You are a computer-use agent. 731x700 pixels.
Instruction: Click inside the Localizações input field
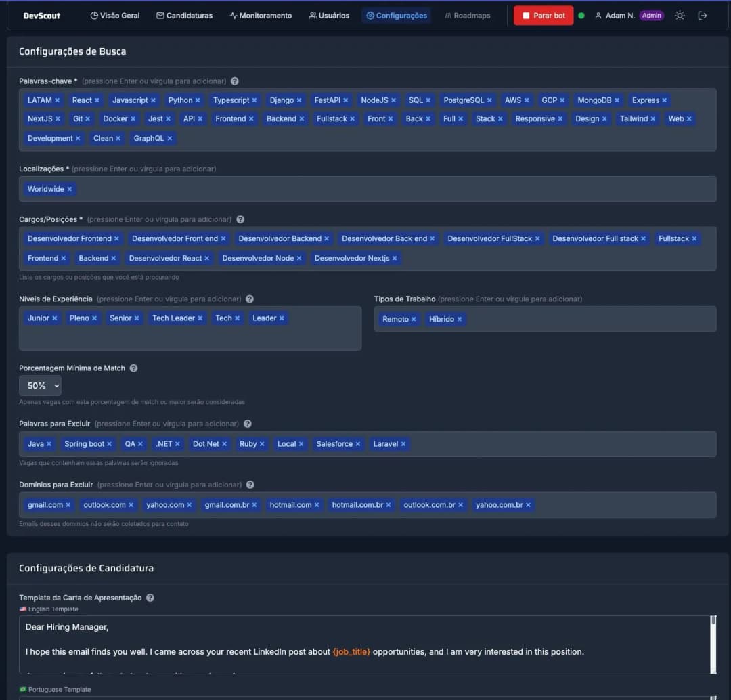point(338,189)
